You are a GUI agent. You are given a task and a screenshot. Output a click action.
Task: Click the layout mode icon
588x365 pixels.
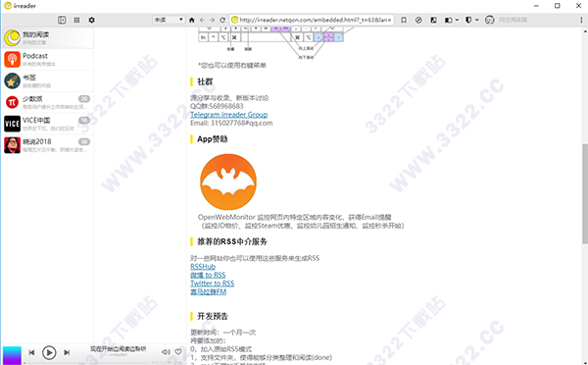(449, 20)
